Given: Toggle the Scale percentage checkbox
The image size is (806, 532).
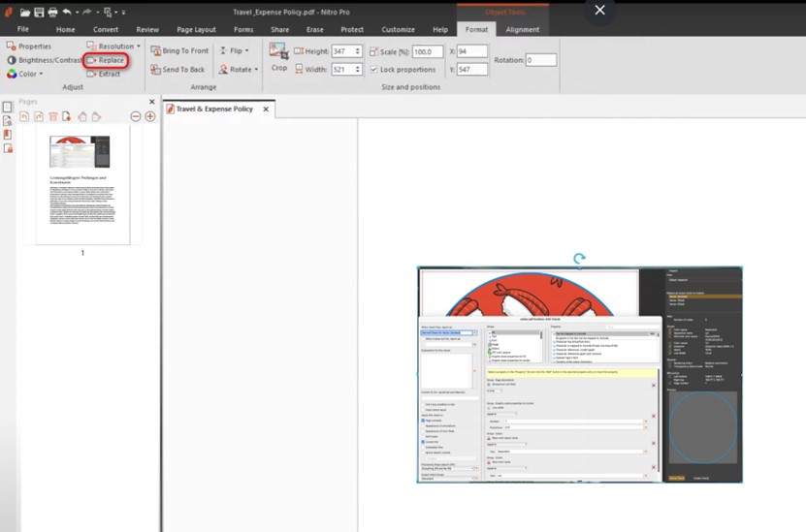Looking at the screenshot, I should tap(374, 51).
